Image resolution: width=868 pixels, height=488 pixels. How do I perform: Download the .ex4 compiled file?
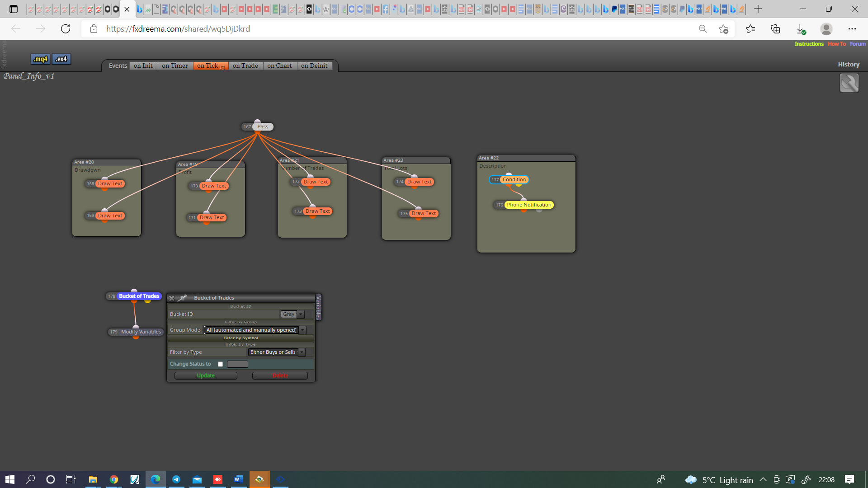[61, 59]
